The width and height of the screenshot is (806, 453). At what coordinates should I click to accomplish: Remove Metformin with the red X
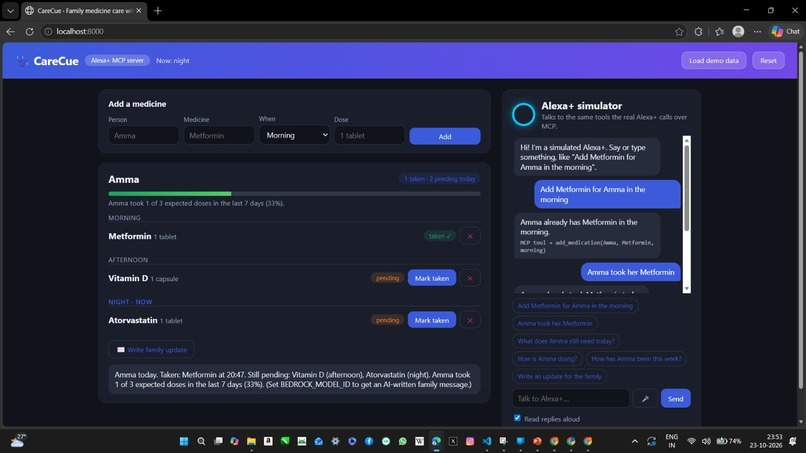tap(470, 236)
